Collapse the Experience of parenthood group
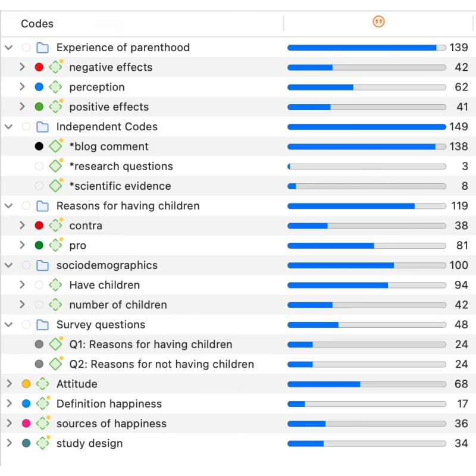476x476 pixels. point(9,48)
